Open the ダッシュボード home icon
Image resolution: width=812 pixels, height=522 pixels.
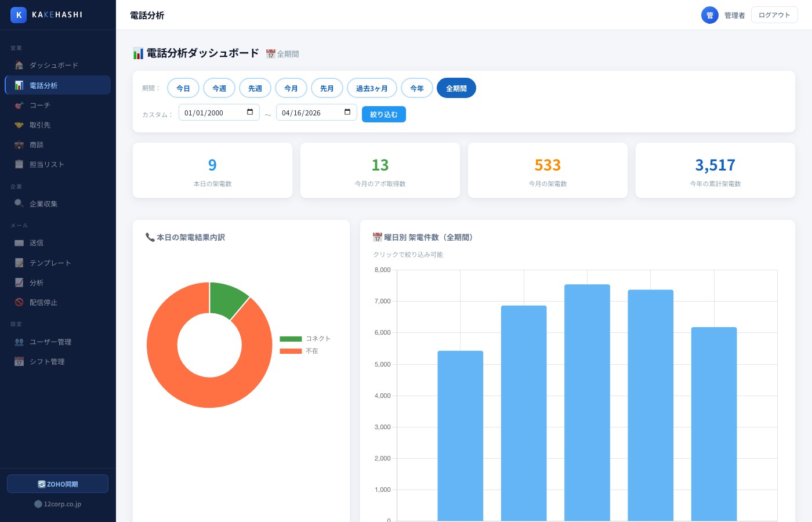tap(19, 65)
